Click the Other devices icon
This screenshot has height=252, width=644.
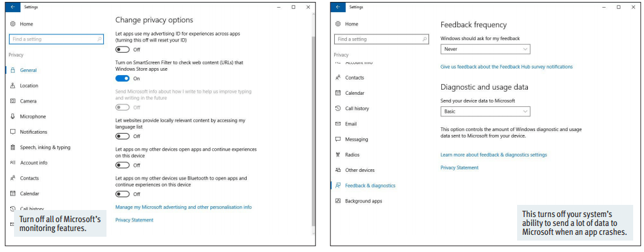[338, 170]
